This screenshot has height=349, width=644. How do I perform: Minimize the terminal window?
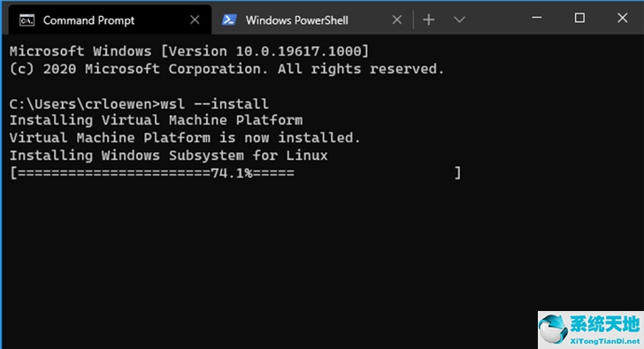click(537, 18)
